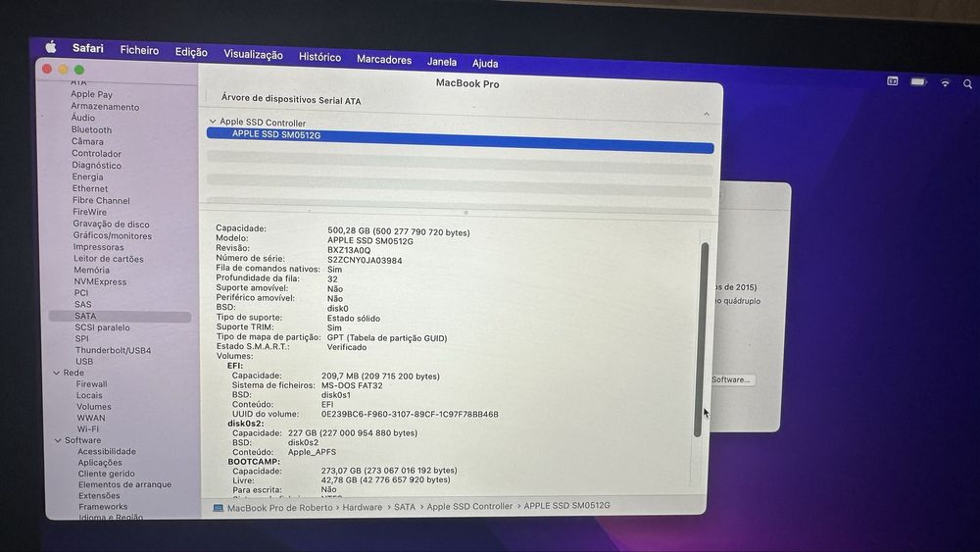Screen dimensions: 980x552
Task: Select Ethernet in the sidebar
Action: pos(90,188)
